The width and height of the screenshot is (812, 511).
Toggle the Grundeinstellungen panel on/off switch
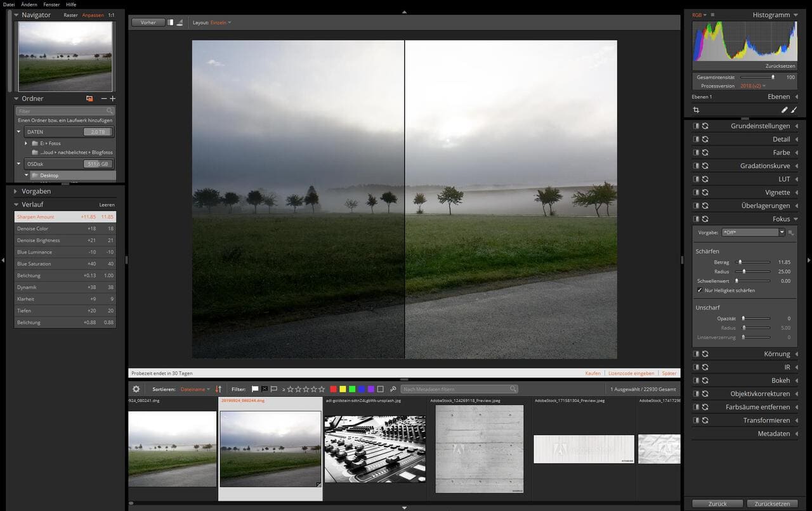696,126
